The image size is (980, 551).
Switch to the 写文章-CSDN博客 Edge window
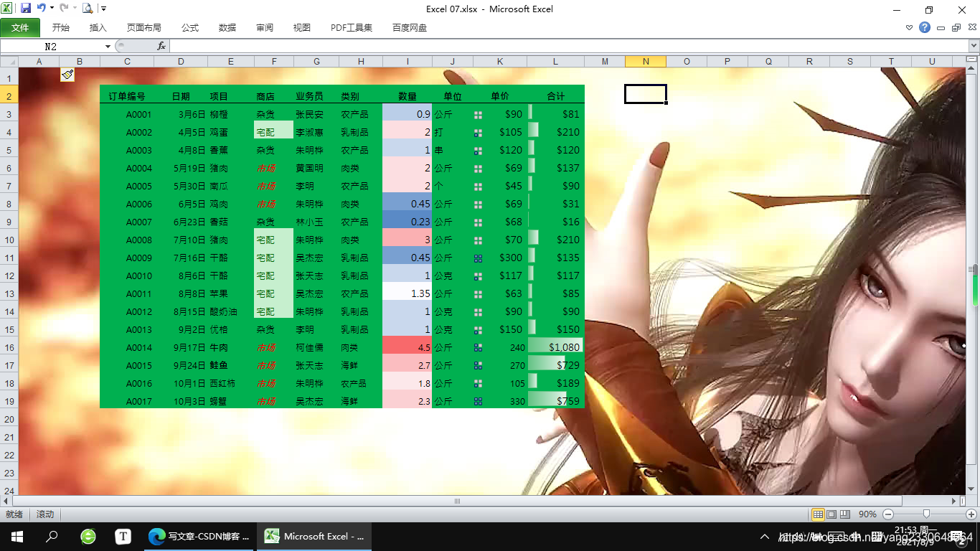point(199,536)
